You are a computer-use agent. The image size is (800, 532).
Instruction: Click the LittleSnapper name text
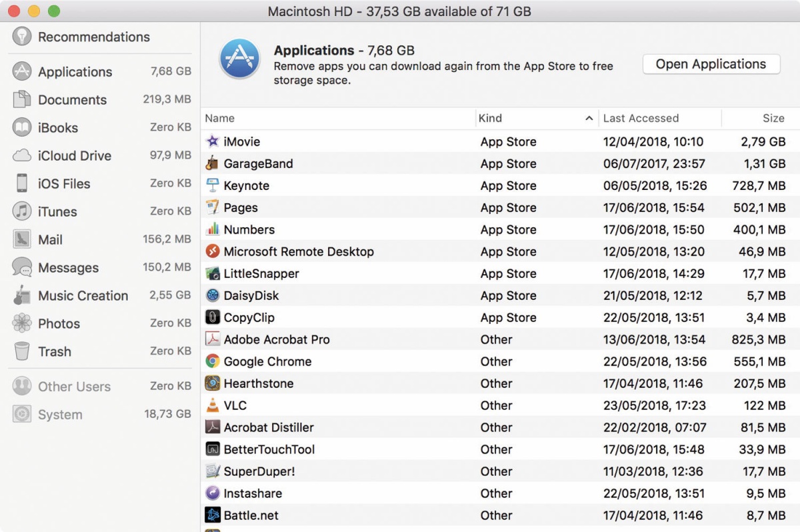[x=261, y=273]
